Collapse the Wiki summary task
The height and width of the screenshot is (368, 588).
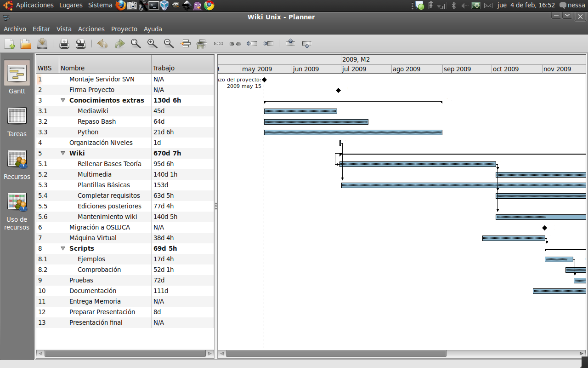point(63,153)
